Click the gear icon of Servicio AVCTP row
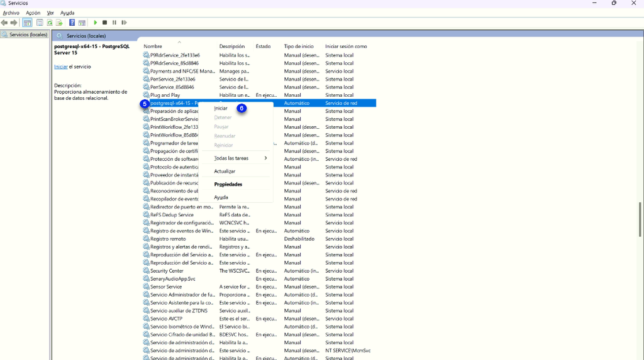The height and width of the screenshot is (360, 644). [146, 319]
